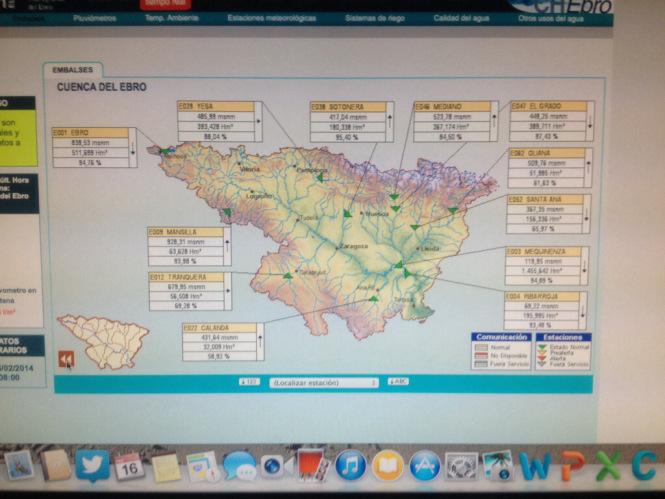
Task: Open the Twitter app in the Dock
Action: coord(93,465)
